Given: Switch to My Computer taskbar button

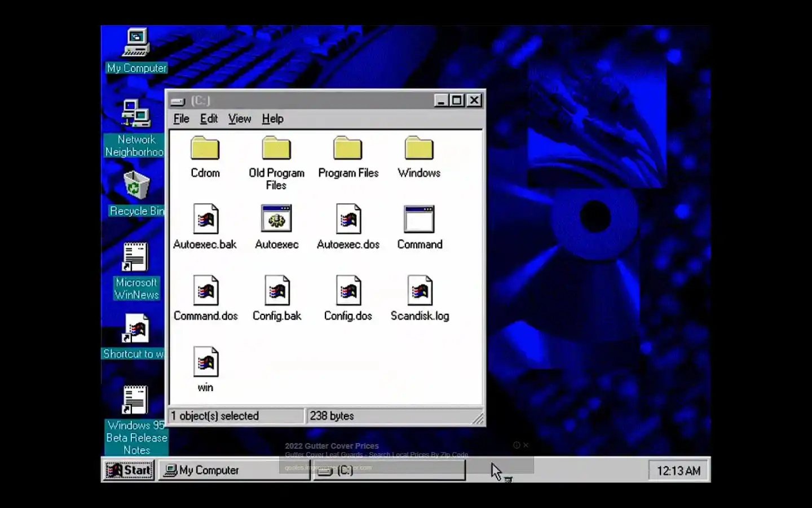Looking at the screenshot, I should tap(234, 470).
